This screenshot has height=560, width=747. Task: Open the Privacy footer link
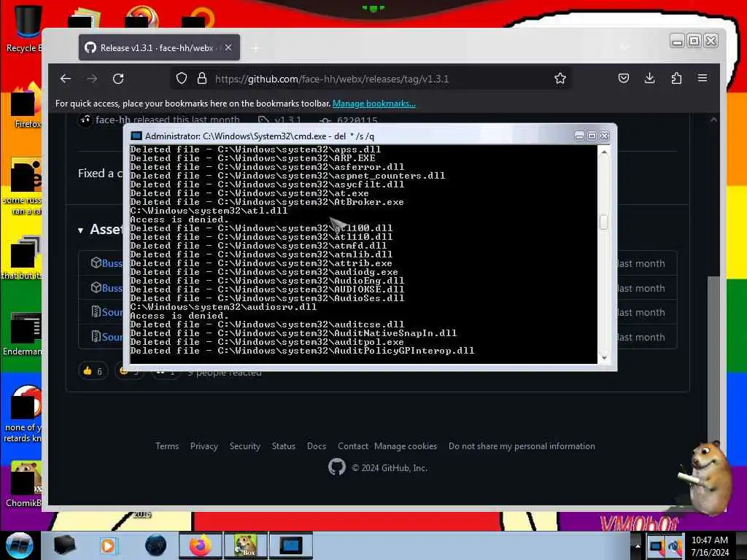pyautogui.click(x=204, y=446)
